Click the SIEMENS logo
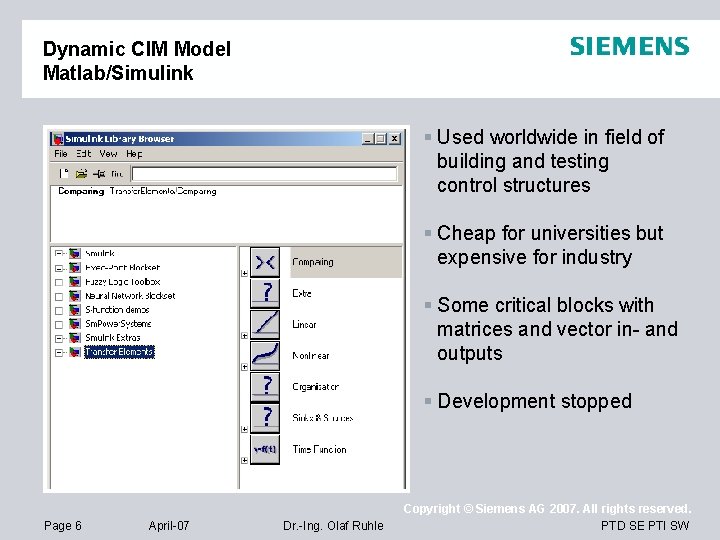Screen dimensions: 720x540 pos(630,47)
